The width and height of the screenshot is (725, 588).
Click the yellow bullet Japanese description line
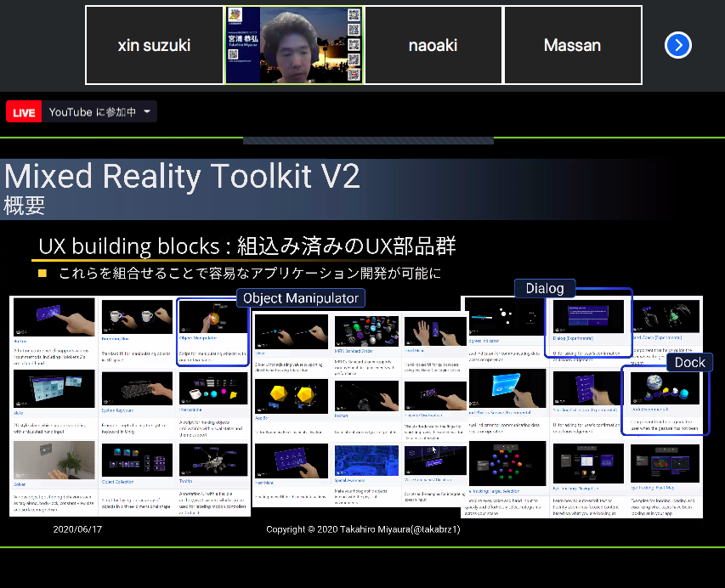250,274
